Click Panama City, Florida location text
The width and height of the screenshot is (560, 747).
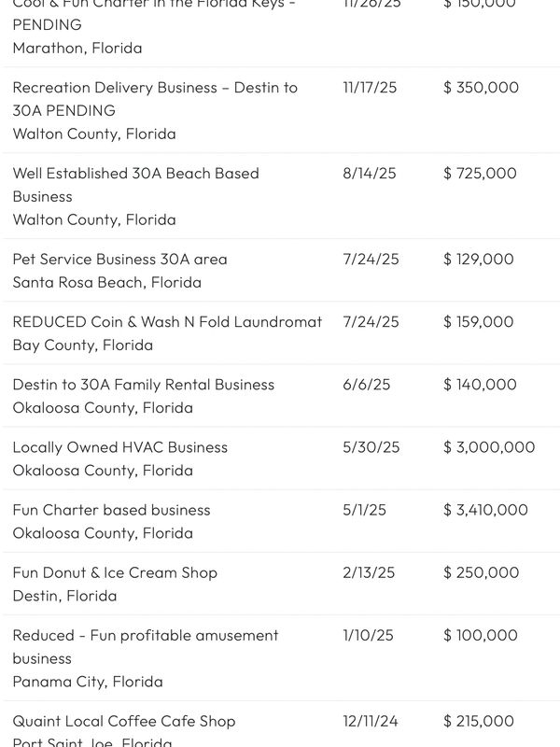pyautogui.click(x=87, y=682)
